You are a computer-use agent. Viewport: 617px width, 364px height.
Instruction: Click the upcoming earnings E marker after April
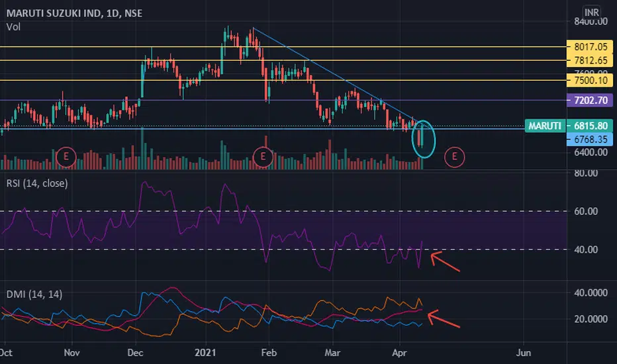click(455, 157)
